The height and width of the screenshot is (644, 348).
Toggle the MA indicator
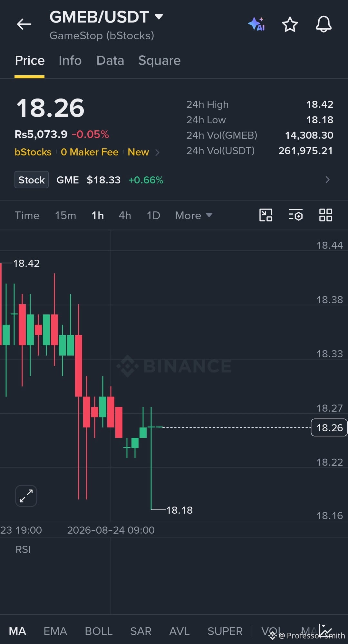[x=17, y=631]
